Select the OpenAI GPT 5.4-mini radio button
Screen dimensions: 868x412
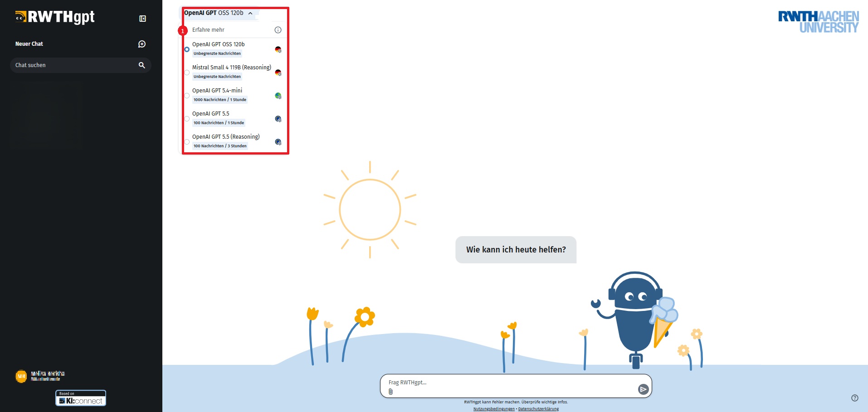pos(187,96)
